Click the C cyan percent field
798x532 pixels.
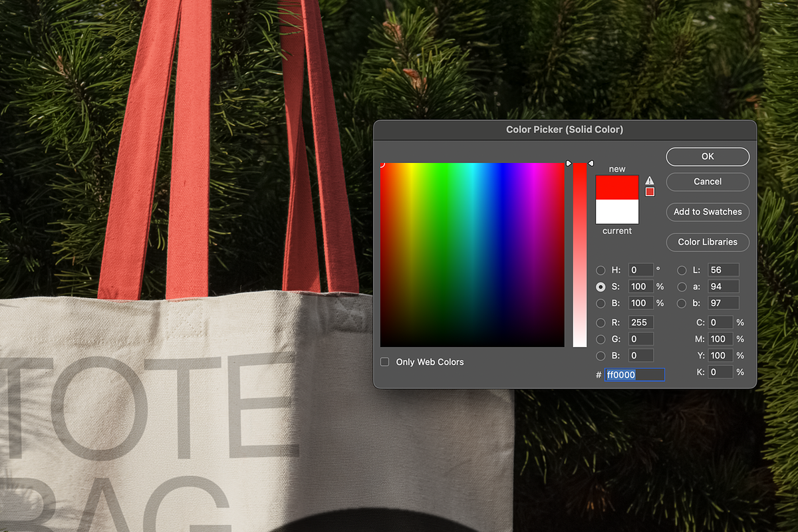tap(721, 323)
